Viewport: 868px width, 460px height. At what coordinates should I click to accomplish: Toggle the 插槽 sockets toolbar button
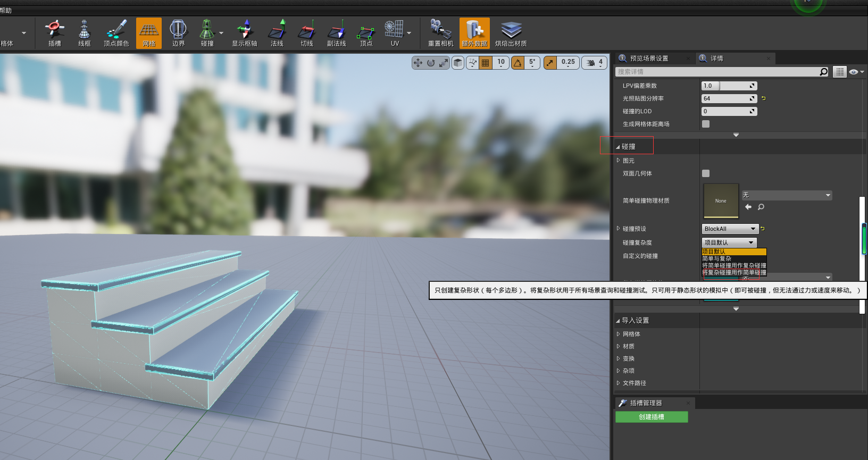click(x=55, y=33)
